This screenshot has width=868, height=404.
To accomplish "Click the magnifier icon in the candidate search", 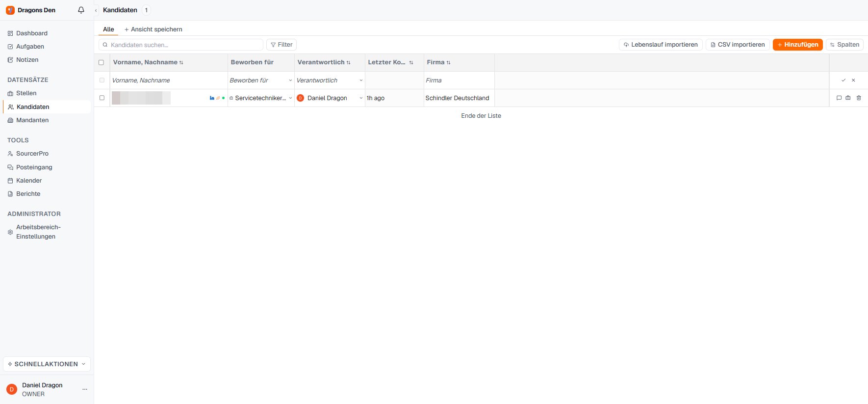I will tap(105, 45).
